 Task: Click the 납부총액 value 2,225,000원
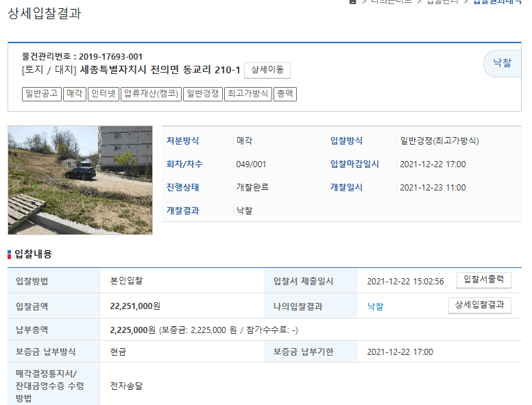[x=133, y=330]
